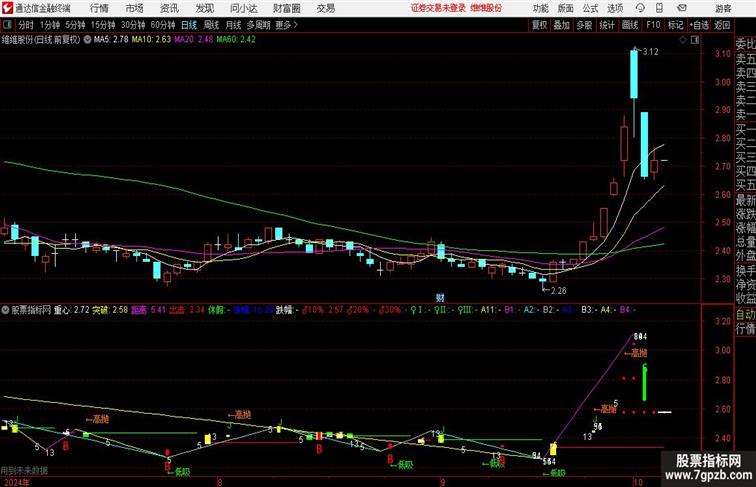This screenshot has width=756, height=487.
Task: Click the 自动 button in right sidebar
Action: pyautogui.click(x=745, y=315)
